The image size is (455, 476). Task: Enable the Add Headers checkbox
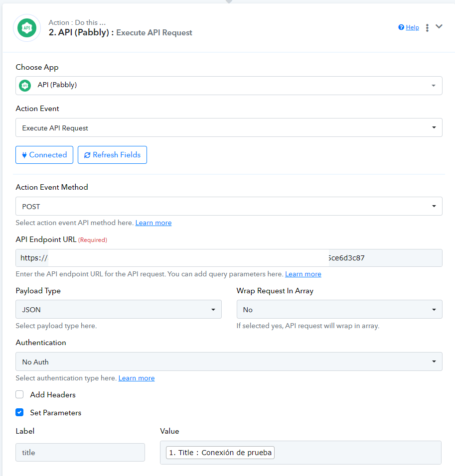[19, 394]
